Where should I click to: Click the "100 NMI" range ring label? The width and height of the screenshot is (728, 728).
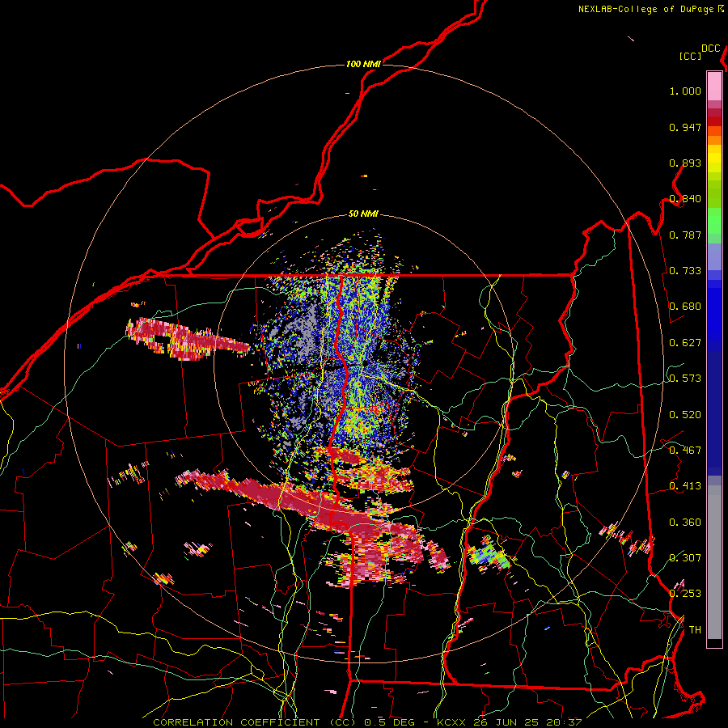363,64
